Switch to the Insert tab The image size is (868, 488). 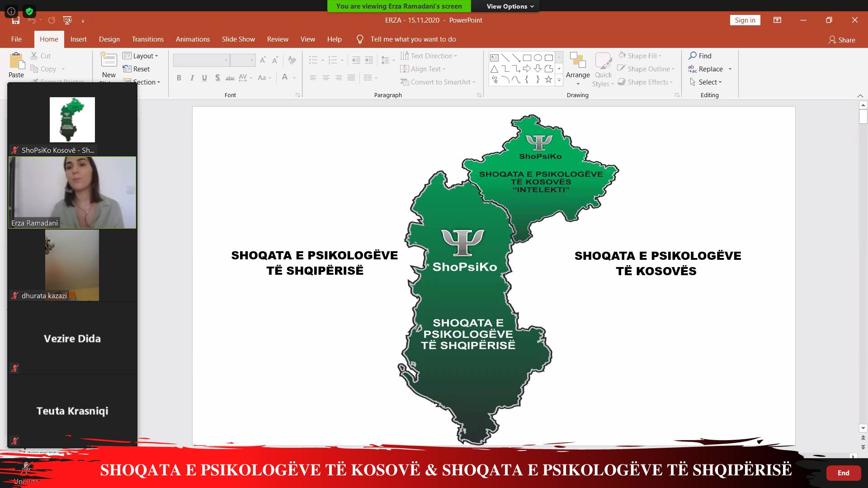click(x=78, y=39)
